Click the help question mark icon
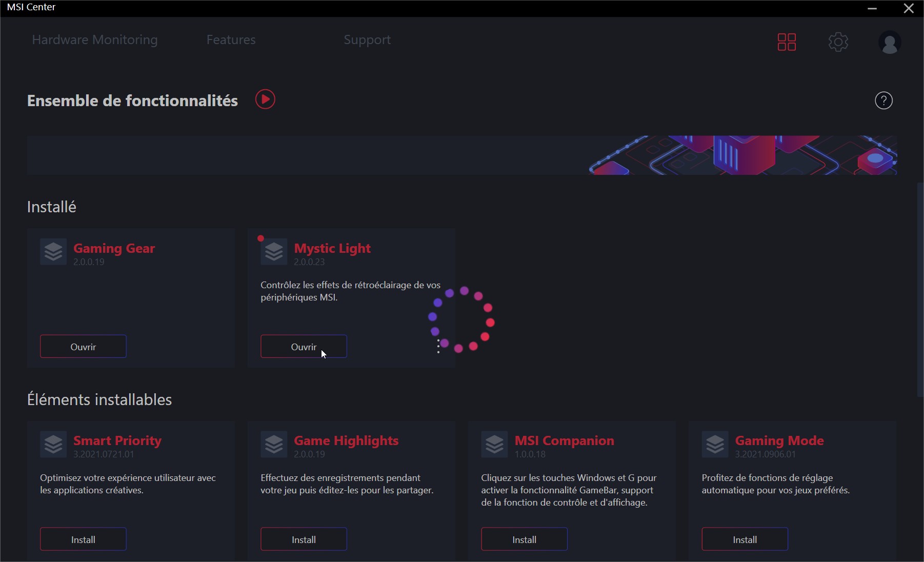 (883, 101)
